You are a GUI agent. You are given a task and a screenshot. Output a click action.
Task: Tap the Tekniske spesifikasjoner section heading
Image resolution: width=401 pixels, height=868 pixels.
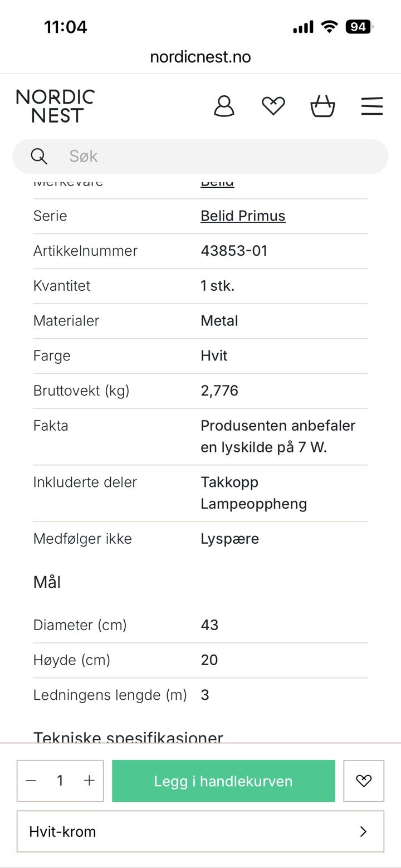point(128,737)
